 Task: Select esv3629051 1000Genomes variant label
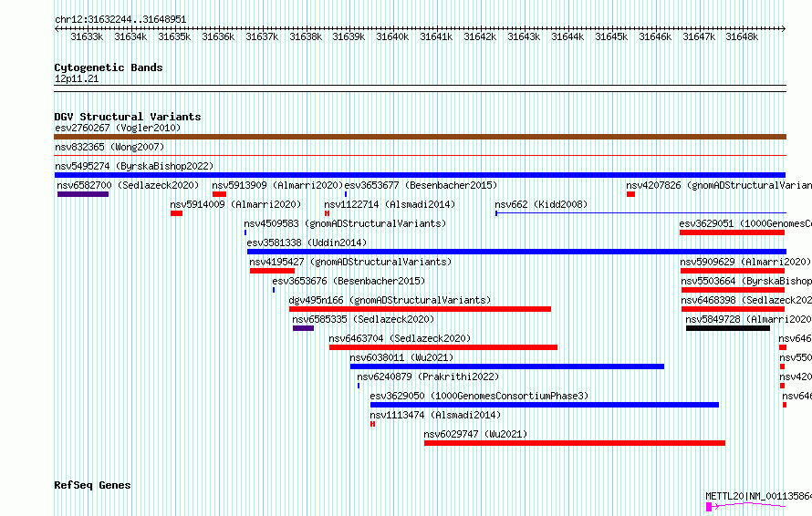click(745, 223)
